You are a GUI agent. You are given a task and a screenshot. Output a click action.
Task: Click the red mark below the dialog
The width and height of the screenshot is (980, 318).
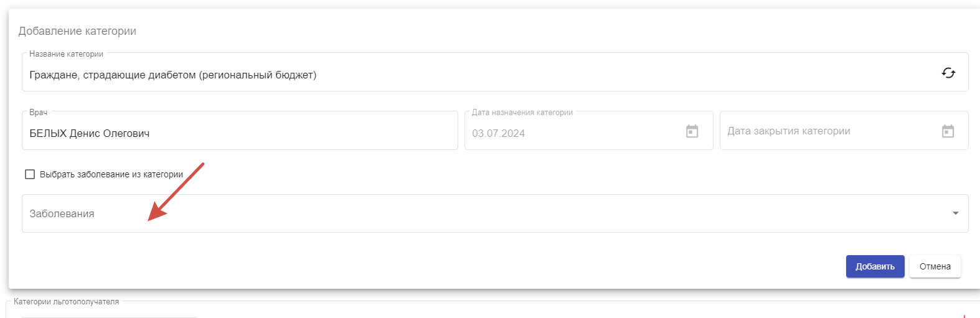(964, 316)
